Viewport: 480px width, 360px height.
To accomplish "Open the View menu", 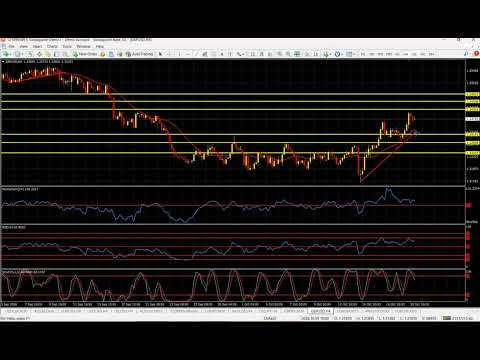I will tap(23, 46).
